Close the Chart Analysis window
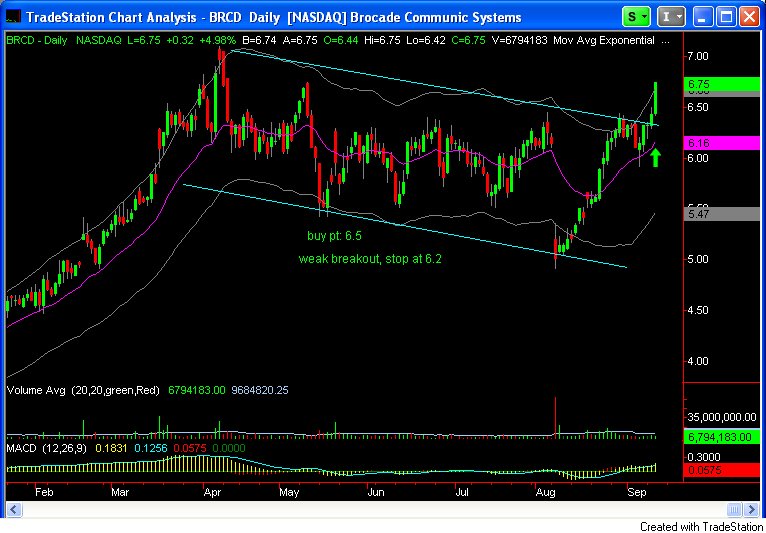Image resolution: width=766 pixels, height=533 pixels. pos(749,18)
